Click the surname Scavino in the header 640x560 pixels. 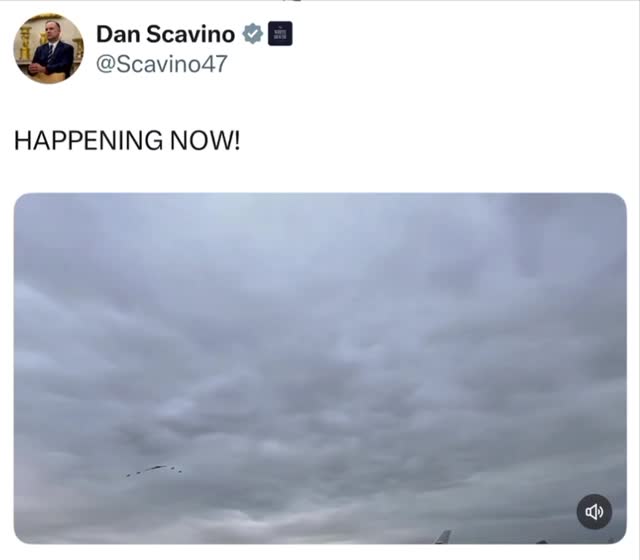tap(191, 34)
